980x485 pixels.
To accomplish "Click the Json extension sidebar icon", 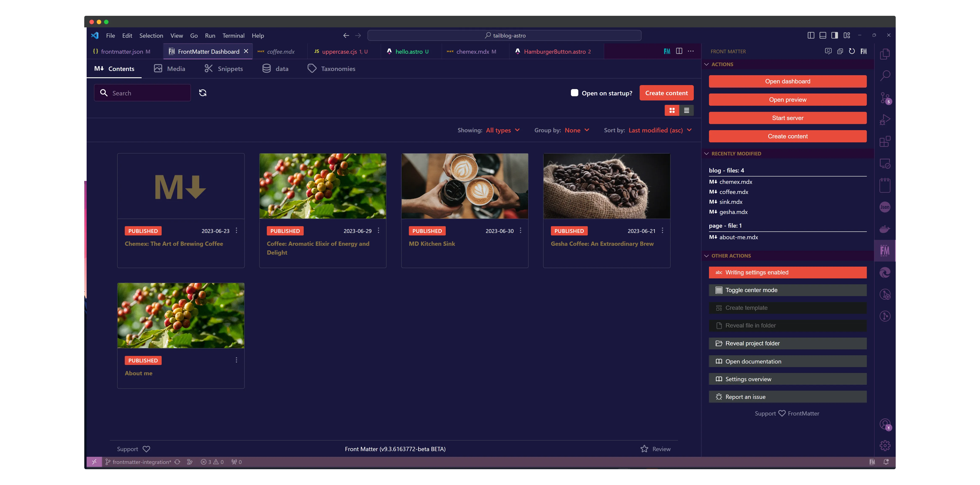I will tap(885, 207).
